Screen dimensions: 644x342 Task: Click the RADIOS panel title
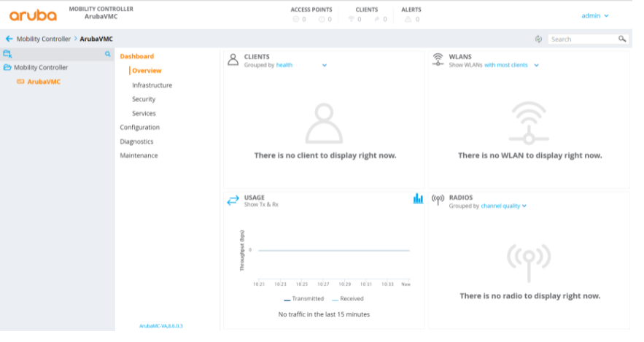pos(461,198)
